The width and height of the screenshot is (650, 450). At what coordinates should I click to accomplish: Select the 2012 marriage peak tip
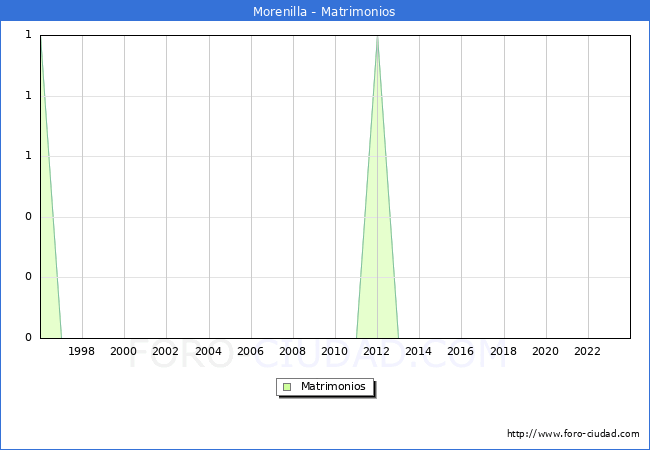coord(377,40)
